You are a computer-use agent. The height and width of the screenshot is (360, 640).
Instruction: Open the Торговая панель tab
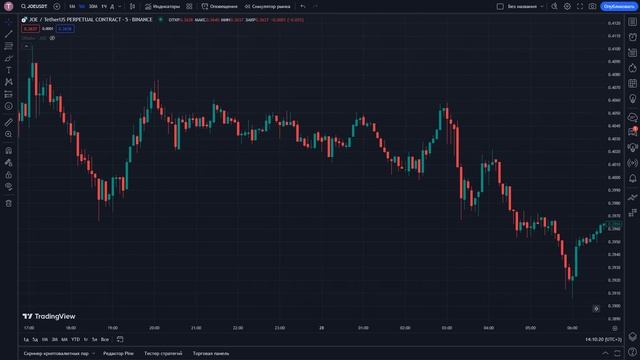click(211, 353)
